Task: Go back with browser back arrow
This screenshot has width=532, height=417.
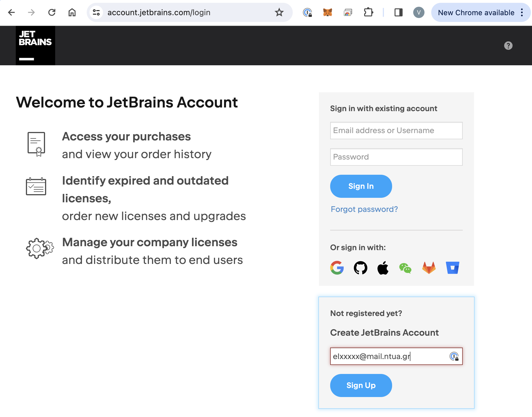Action: click(11, 12)
